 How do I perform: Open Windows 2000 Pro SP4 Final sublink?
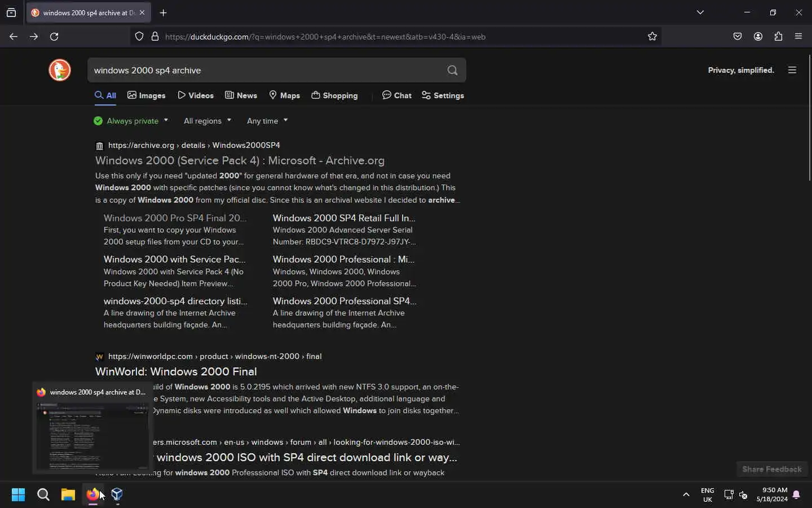click(175, 218)
